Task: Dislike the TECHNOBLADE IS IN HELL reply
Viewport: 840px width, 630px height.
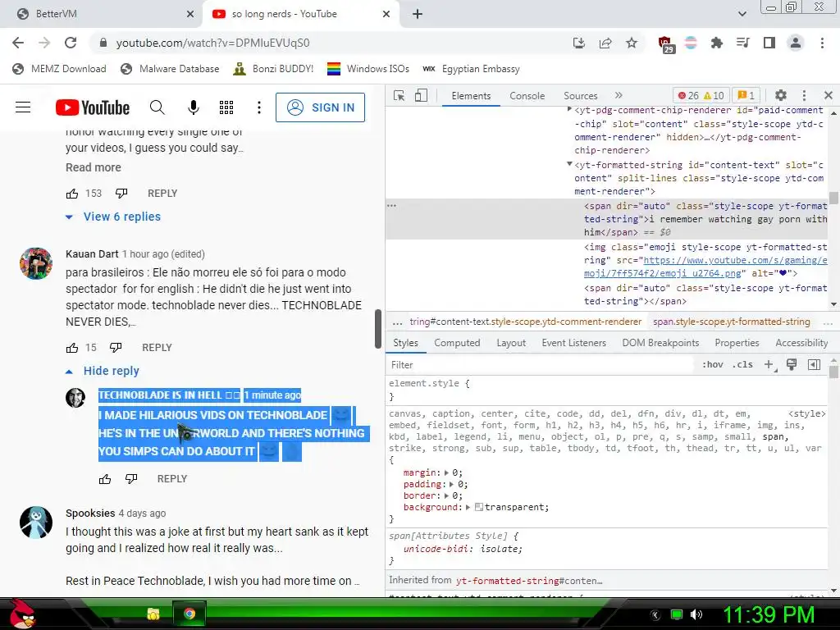Action: coord(131,479)
